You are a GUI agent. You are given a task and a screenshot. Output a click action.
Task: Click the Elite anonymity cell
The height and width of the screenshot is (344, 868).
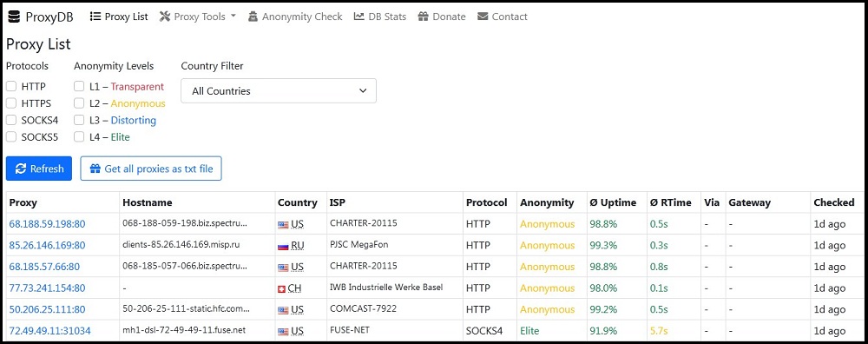(529, 331)
